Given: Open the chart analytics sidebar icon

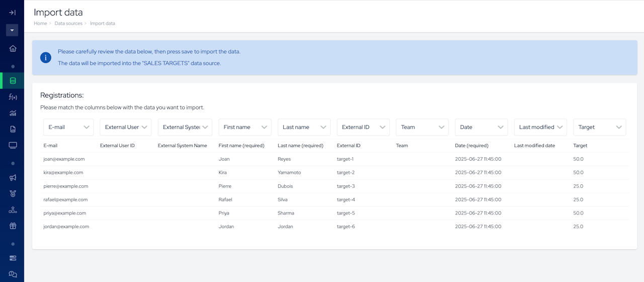Looking at the screenshot, I should tap(13, 113).
